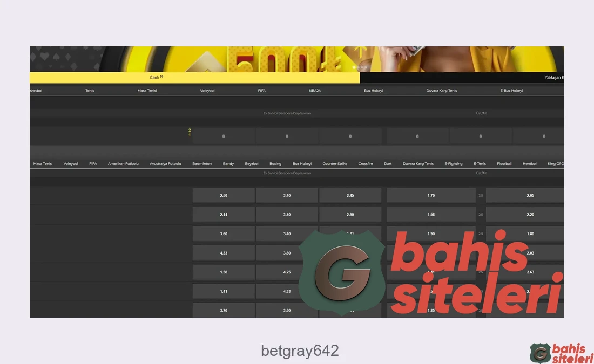
Task: Click the lock icon in the rightmost odds cell
Action: point(544,136)
